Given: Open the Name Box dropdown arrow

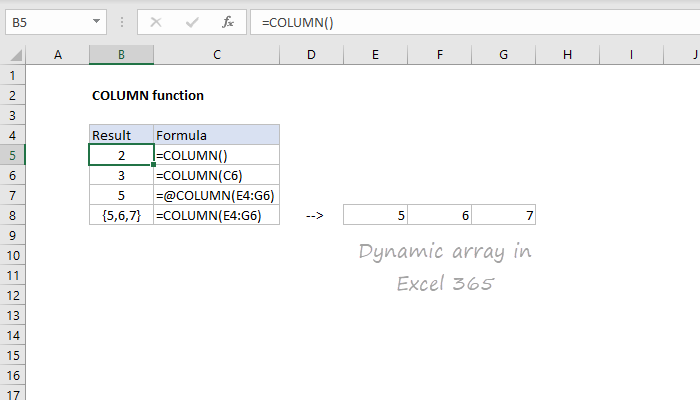Looking at the screenshot, I should (96, 21).
